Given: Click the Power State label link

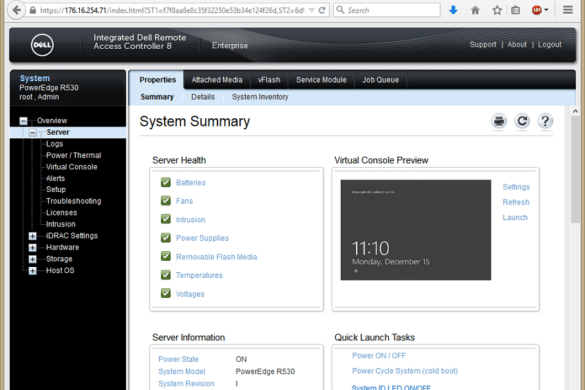Looking at the screenshot, I should (x=178, y=359).
